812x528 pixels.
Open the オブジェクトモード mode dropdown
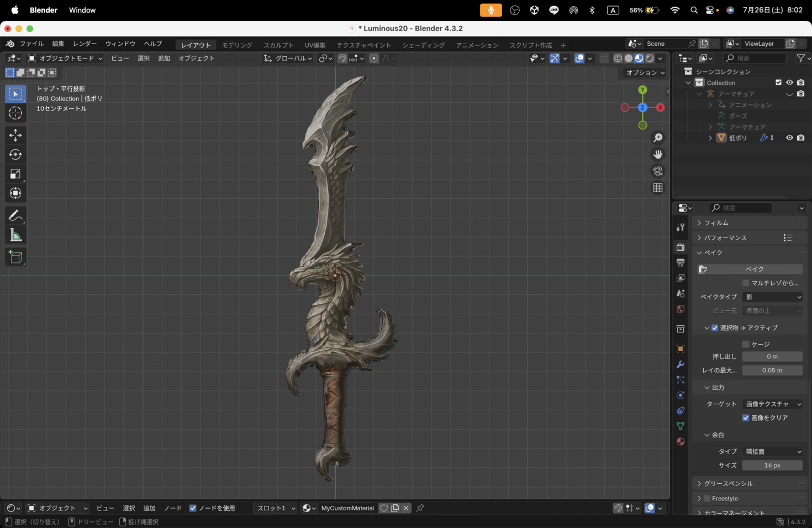point(65,59)
